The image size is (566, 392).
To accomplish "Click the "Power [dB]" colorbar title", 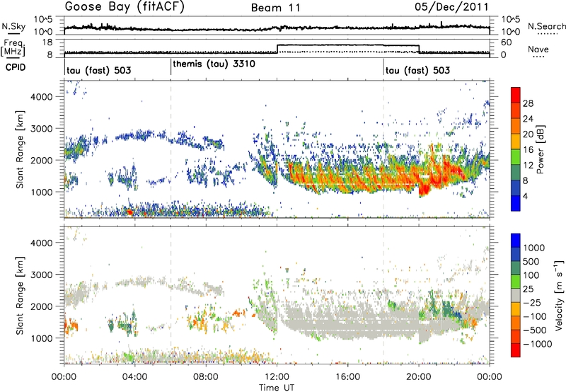I will pyautogui.click(x=540, y=149).
